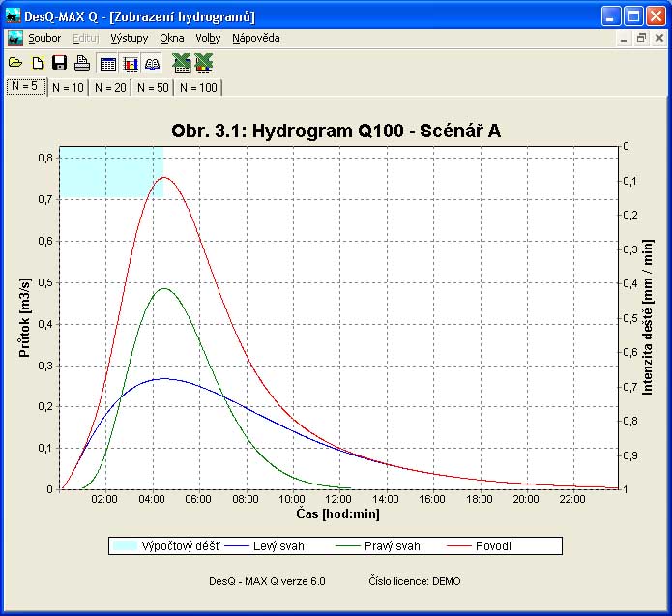Show the bar chart view icon
This screenshot has height=616, width=672.
(130, 64)
